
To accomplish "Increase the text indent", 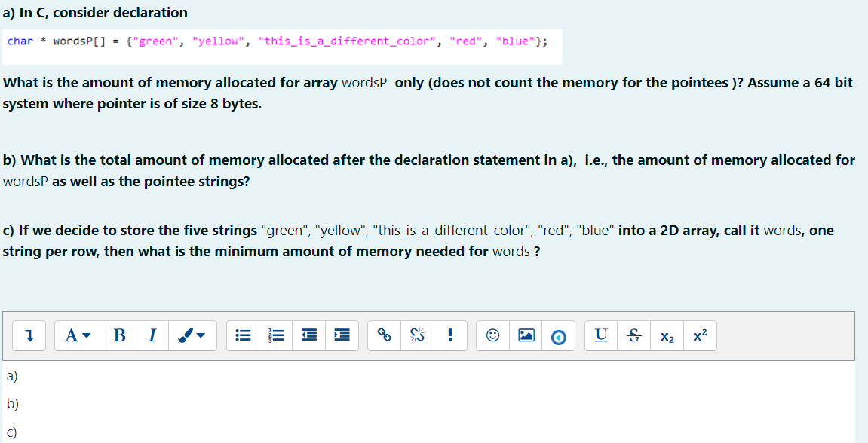I will [342, 335].
